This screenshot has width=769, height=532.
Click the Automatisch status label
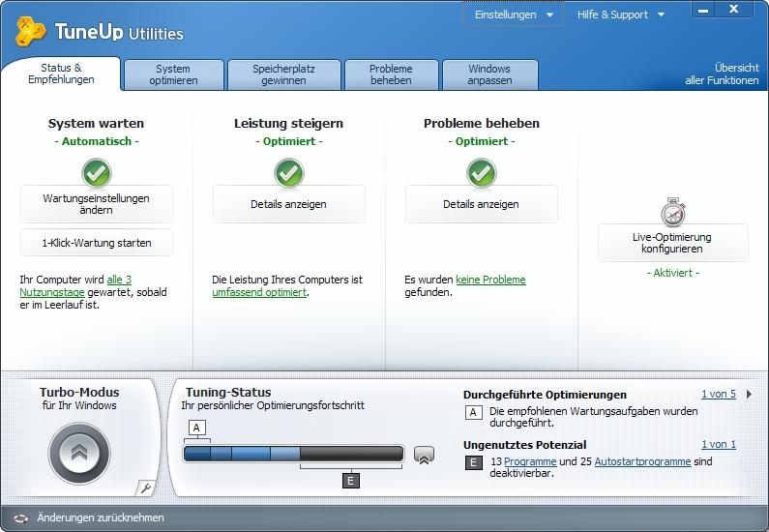[97, 141]
